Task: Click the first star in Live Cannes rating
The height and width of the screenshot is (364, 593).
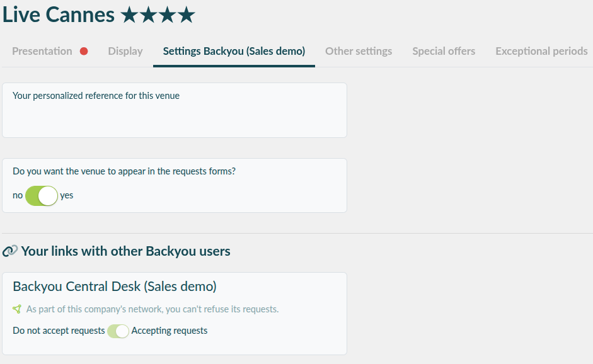Action: tap(130, 15)
